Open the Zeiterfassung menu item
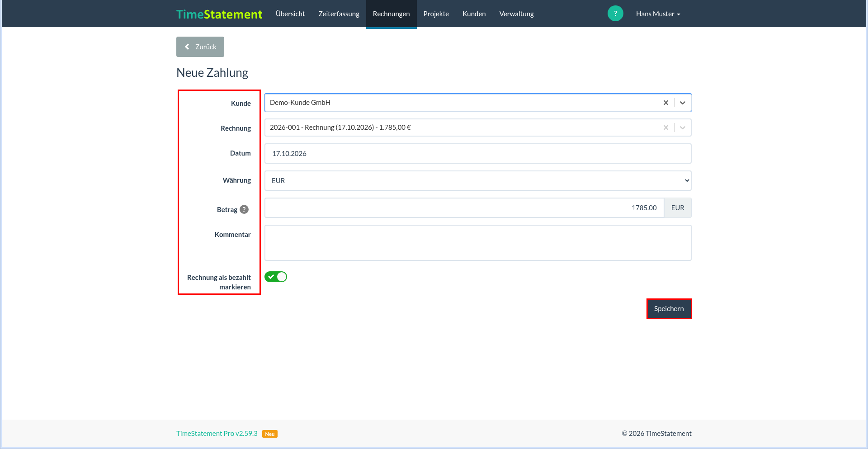The image size is (868, 449). pyautogui.click(x=339, y=14)
